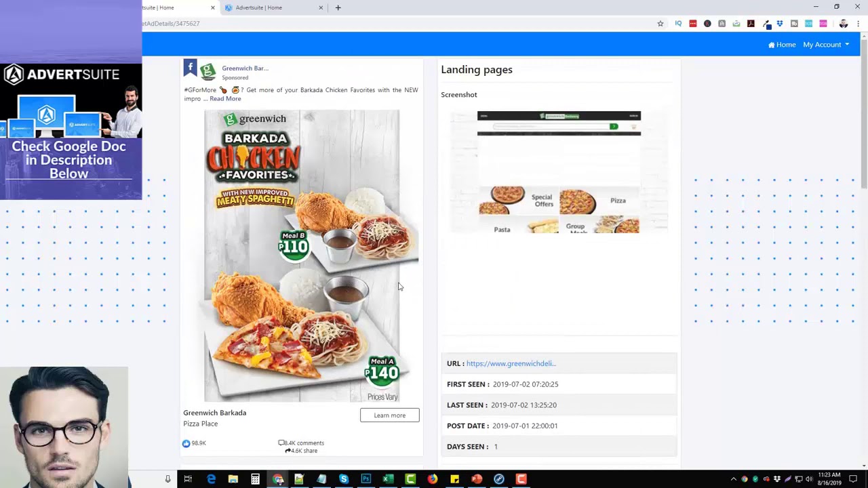Click the 'Landing pages' heading

tap(477, 70)
